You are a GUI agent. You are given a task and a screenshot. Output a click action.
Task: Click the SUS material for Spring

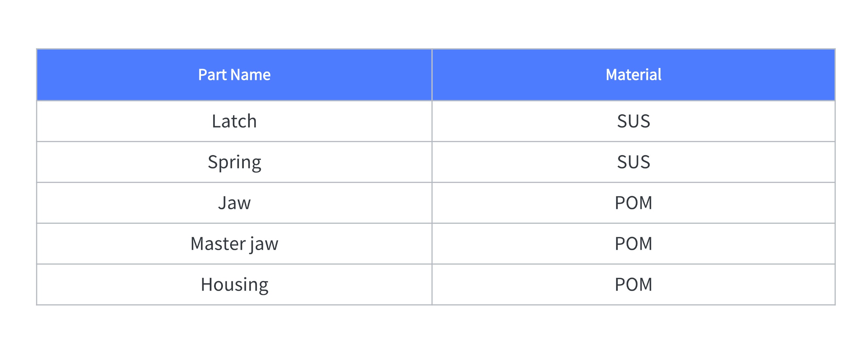point(633,162)
